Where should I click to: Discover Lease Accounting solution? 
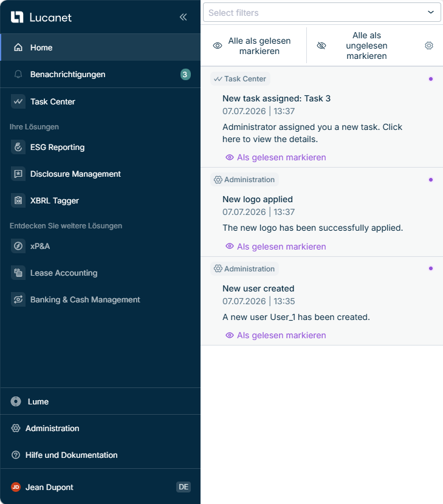(100, 273)
